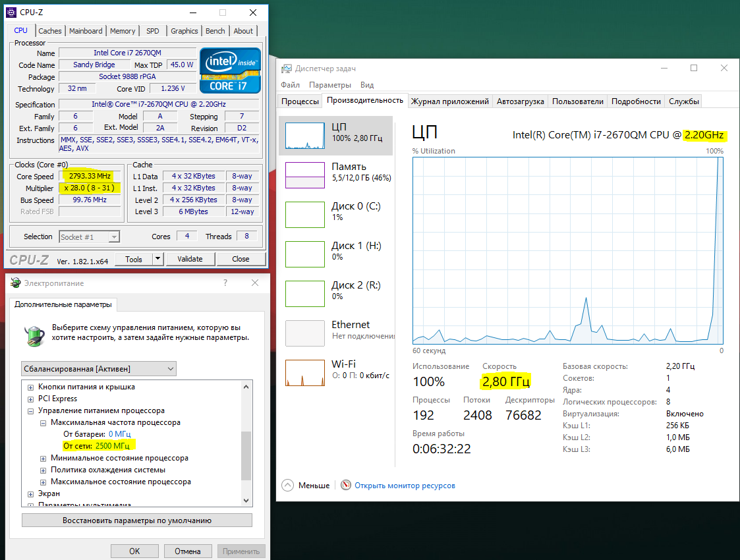740x560 pixels.
Task: Open the Tools dropdown arrow in CPU-Z
Action: tap(158, 259)
